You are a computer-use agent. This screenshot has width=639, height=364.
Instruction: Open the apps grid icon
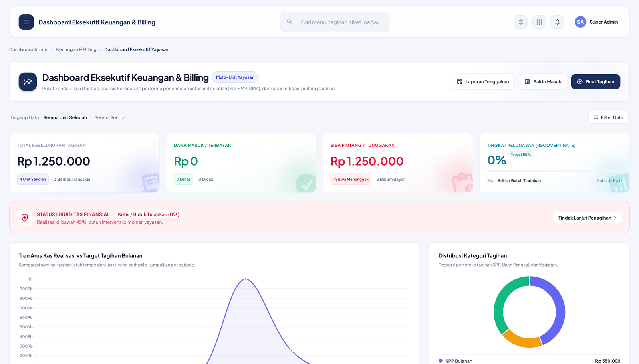point(539,22)
